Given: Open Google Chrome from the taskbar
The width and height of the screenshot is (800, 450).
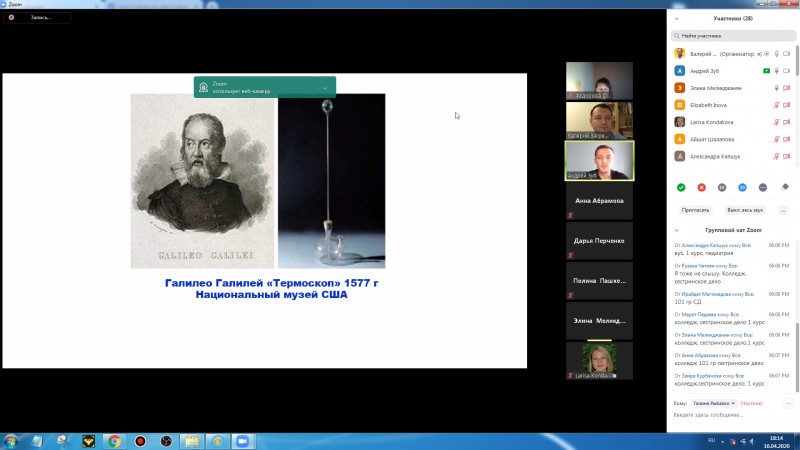Looking at the screenshot, I should [x=114, y=441].
